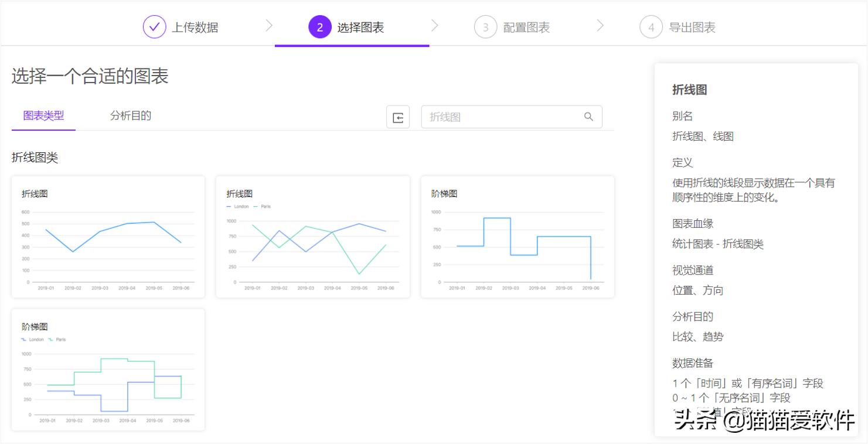Toggle London legend in multi-line 折线图
Image resolution: width=868 pixels, height=444 pixels.
point(238,207)
